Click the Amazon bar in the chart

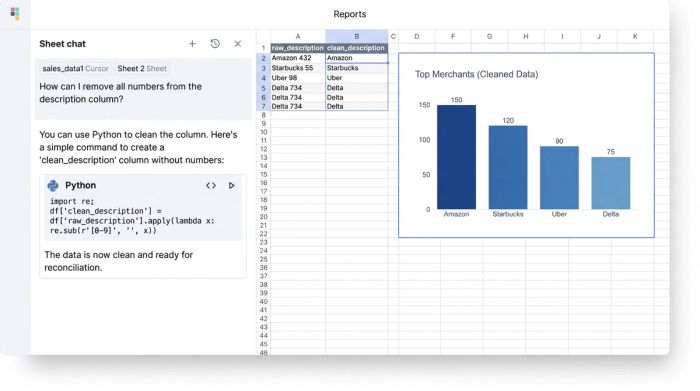point(456,157)
